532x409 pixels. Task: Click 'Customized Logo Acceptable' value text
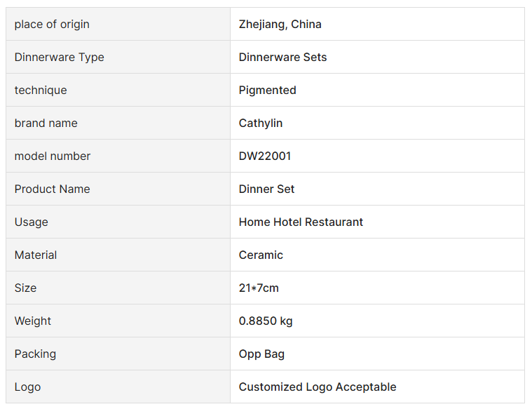tap(317, 387)
